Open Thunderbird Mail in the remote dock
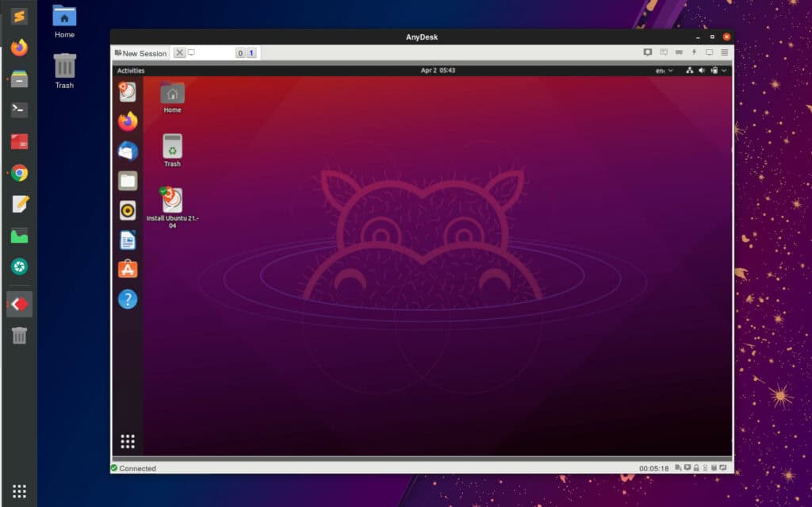The image size is (812, 507). pyautogui.click(x=128, y=152)
